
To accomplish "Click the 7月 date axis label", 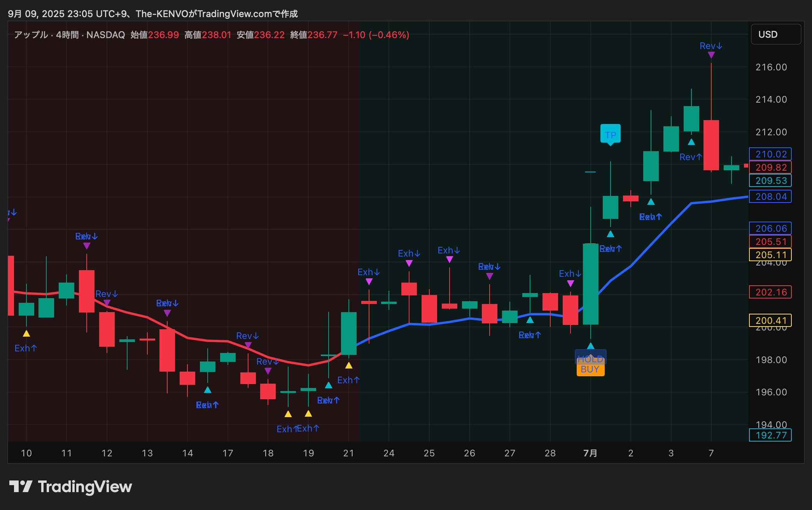I will (x=590, y=453).
